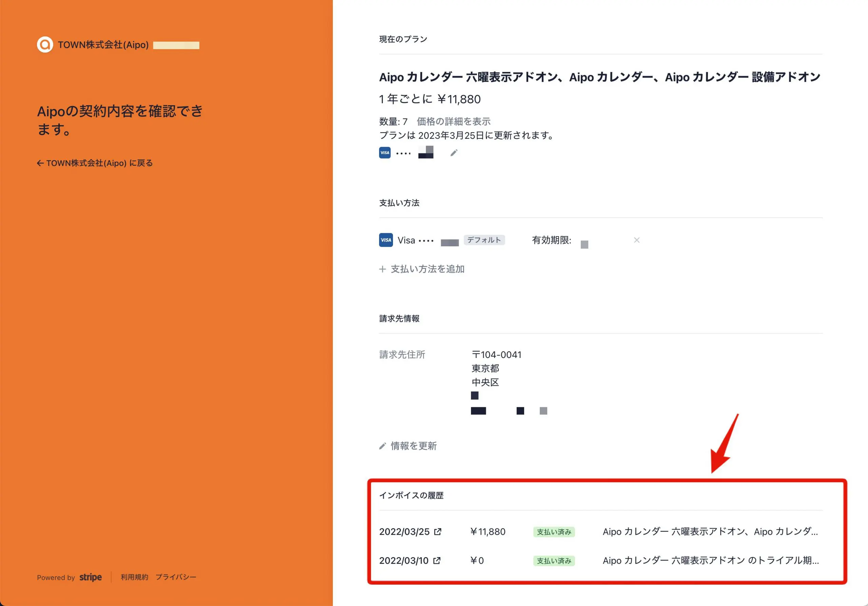Click plus icon beside 支払い方法を追加

click(382, 269)
